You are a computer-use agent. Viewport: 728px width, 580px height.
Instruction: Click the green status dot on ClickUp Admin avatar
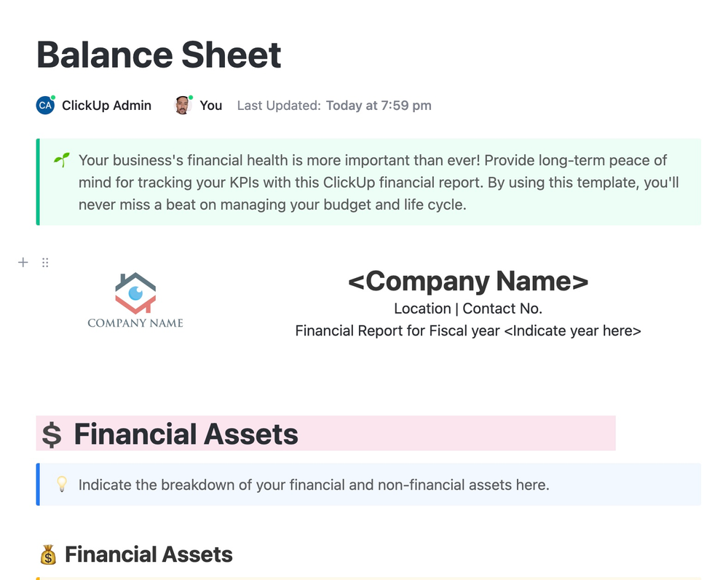point(53,97)
